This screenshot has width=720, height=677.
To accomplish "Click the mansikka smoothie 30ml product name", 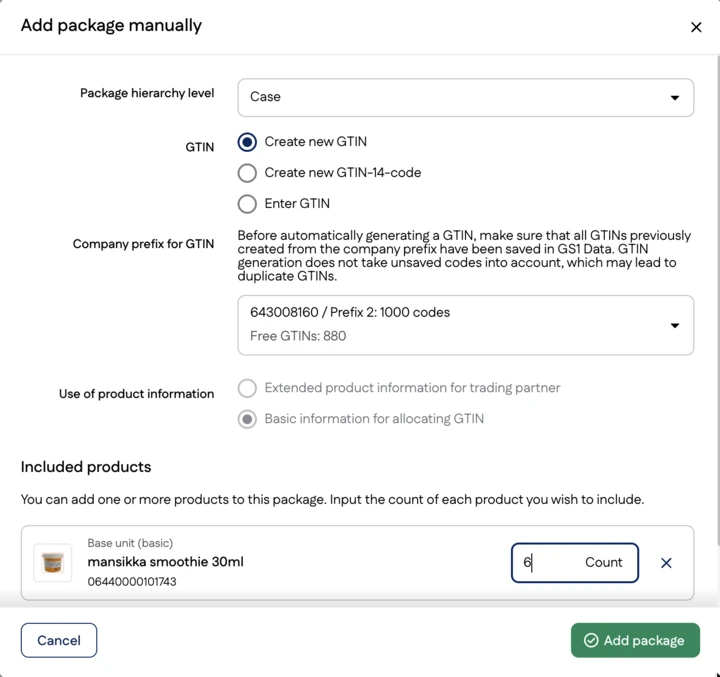I will [165, 562].
